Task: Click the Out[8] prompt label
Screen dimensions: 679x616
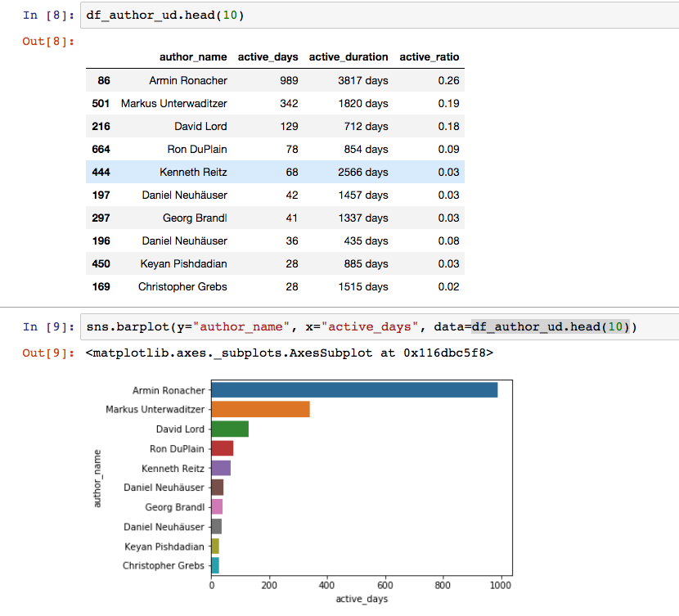Action: pyautogui.click(x=48, y=42)
